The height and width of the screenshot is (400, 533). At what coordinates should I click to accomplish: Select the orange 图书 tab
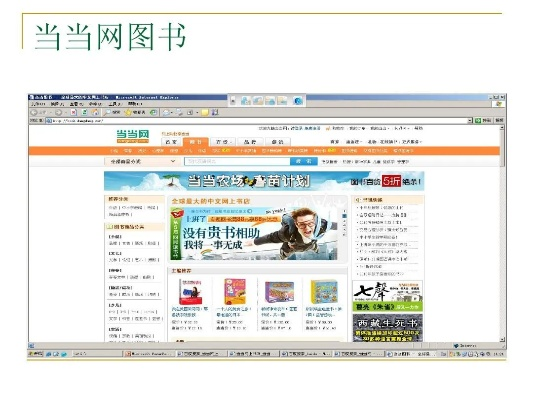195,142
